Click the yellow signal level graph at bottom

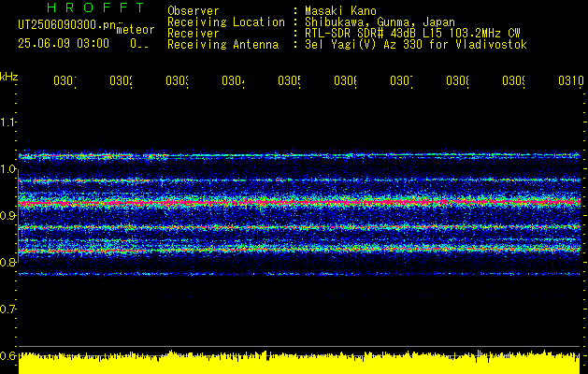pyautogui.click(x=299, y=363)
